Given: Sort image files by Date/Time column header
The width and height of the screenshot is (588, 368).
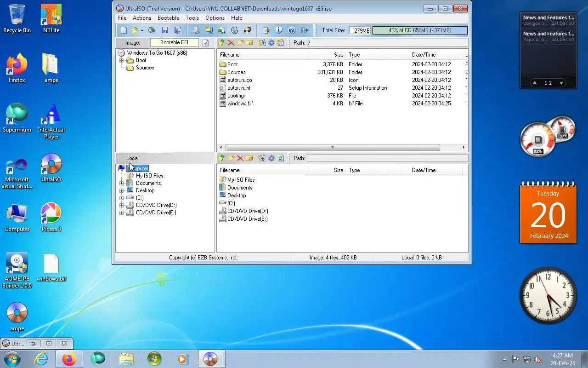Looking at the screenshot, I should (x=436, y=55).
